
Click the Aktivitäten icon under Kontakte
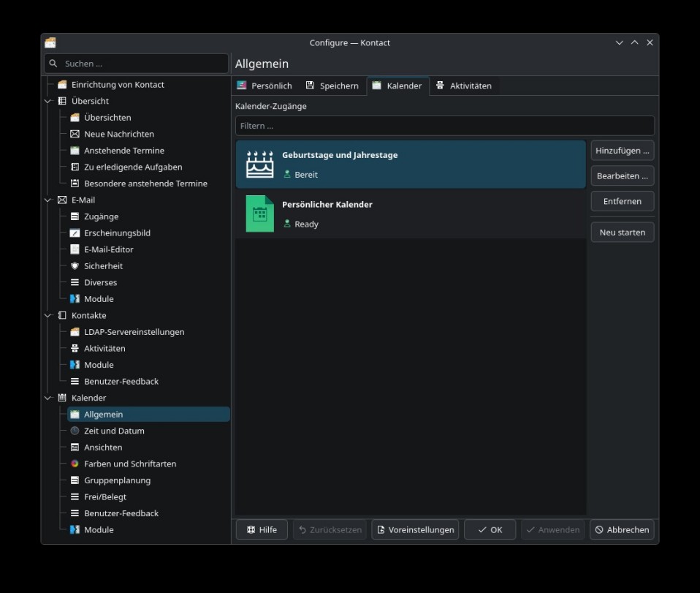pos(75,349)
